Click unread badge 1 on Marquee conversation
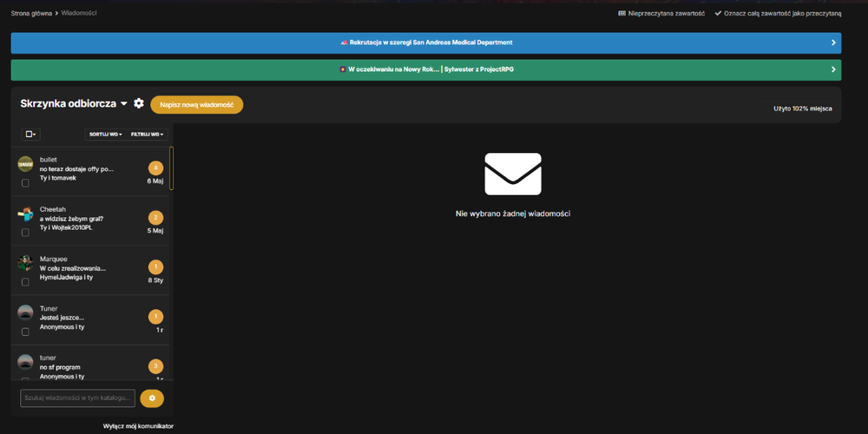This screenshot has height=434, width=868. click(x=155, y=267)
